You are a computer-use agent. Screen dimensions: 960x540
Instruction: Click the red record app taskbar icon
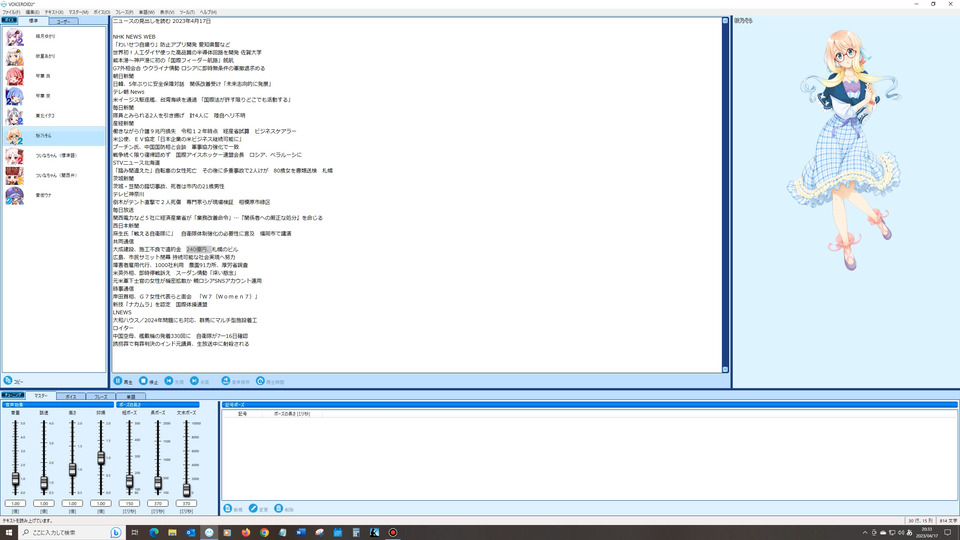[x=392, y=533]
